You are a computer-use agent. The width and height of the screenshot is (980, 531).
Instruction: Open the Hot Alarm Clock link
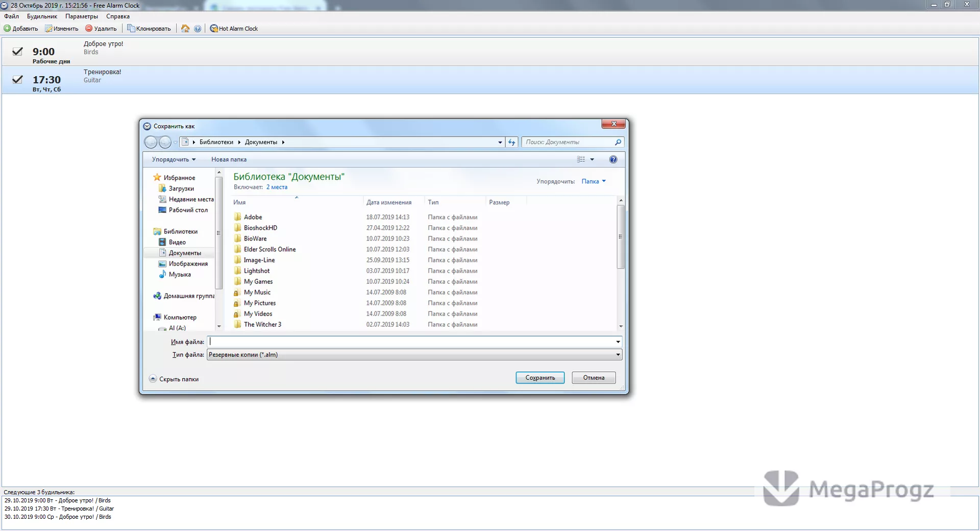click(x=234, y=29)
